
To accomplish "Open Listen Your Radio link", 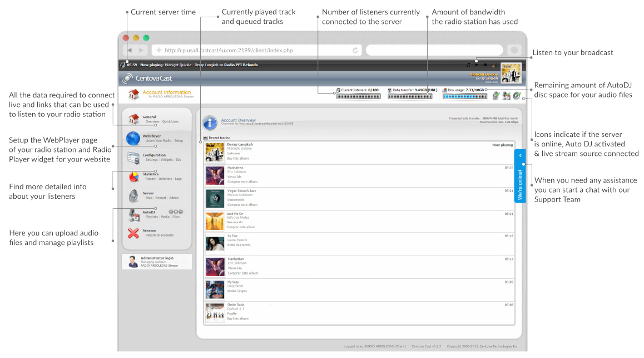I will (157, 141).
